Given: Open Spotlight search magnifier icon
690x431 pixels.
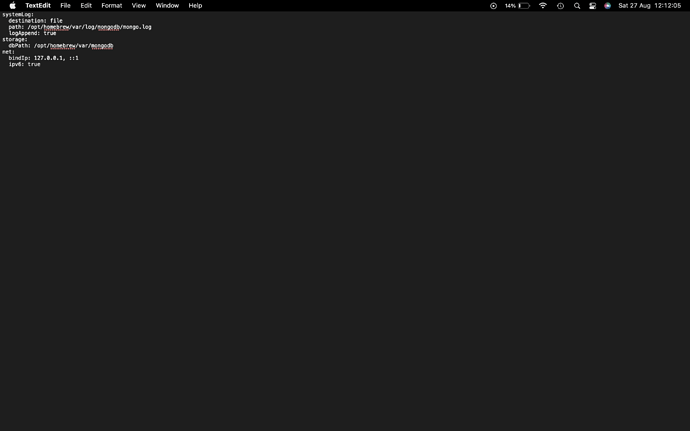Looking at the screenshot, I should pyautogui.click(x=577, y=6).
